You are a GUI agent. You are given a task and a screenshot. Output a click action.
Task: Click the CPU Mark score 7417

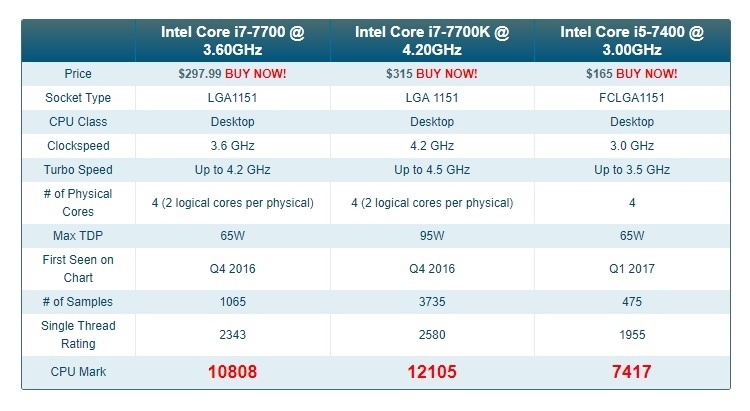click(x=632, y=372)
